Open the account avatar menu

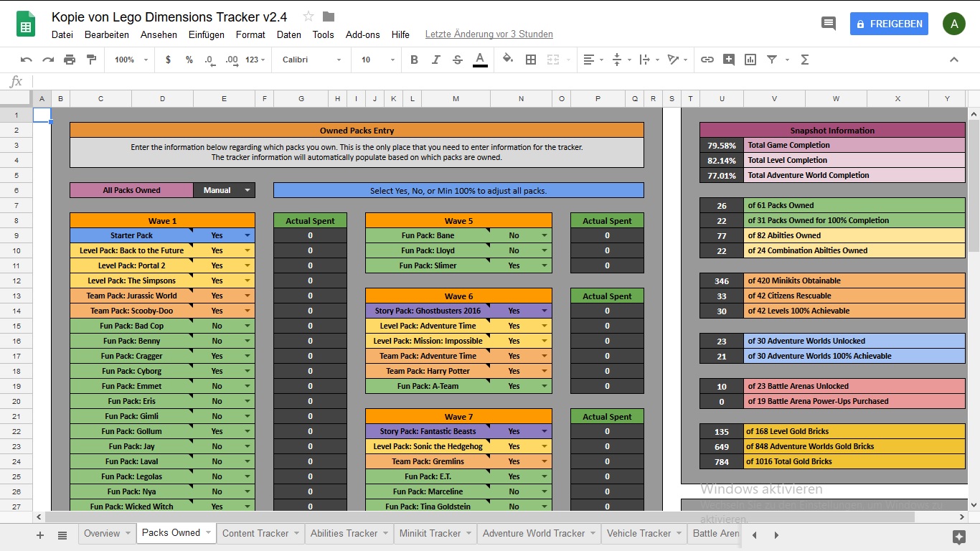coord(953,24)
